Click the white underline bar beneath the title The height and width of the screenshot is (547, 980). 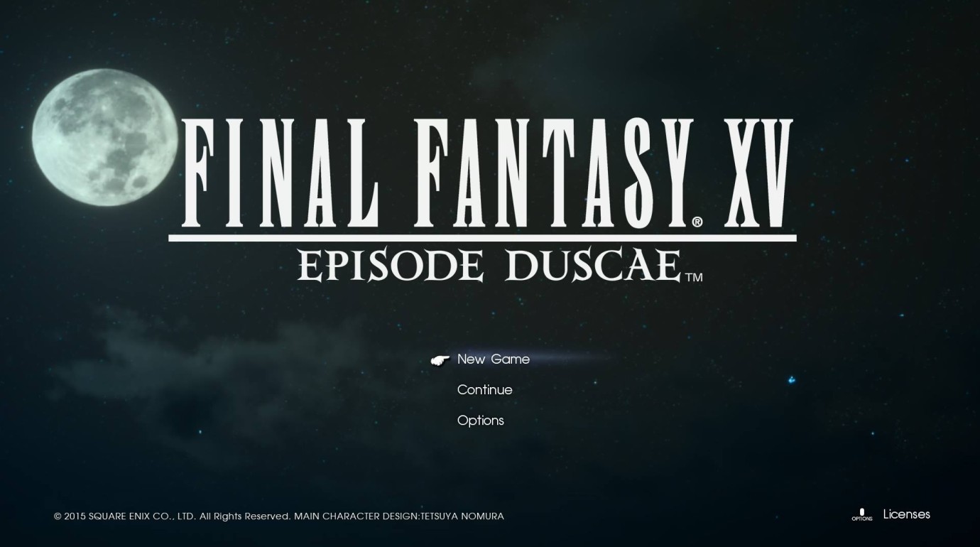482,238
